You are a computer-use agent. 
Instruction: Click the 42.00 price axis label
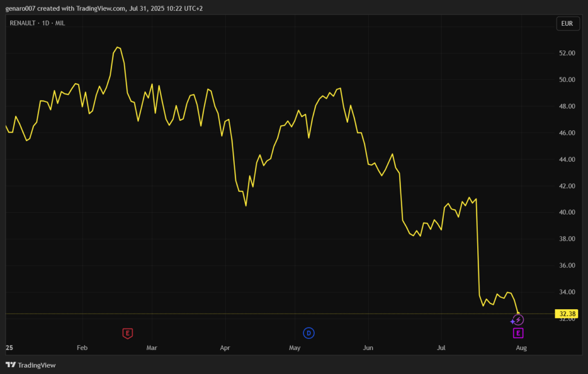point(567,186)
